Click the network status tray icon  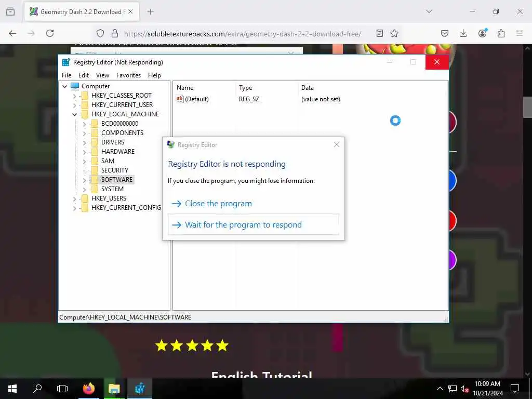pos(453,389)
